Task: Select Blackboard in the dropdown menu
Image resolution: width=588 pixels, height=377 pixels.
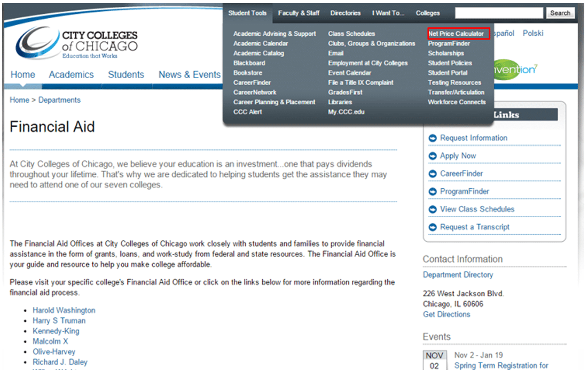Action: (x=249, y=63)
